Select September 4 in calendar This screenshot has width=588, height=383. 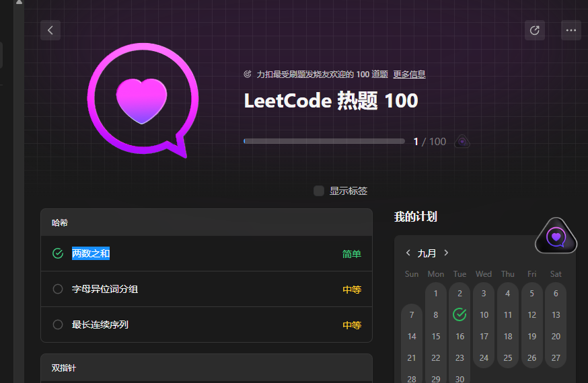coord(508,294)
